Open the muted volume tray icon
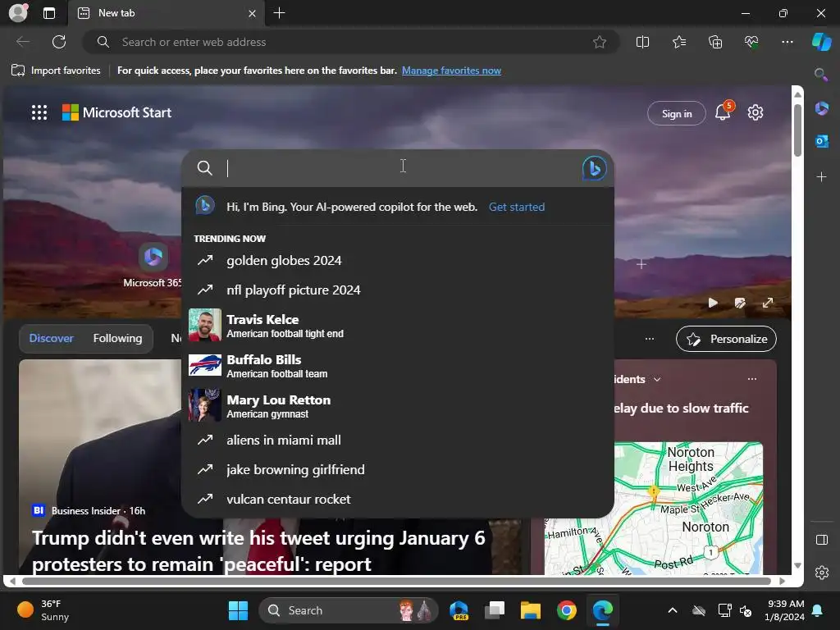The height and width of the screenshot is (630, 840). (x=745, y=610)
